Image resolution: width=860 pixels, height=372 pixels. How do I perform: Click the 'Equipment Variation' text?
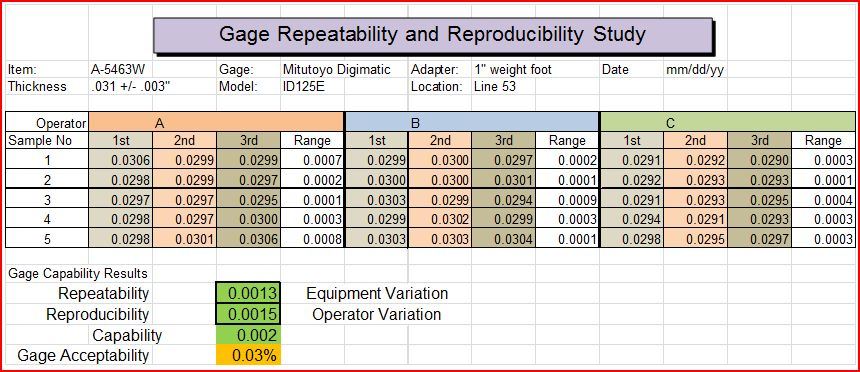click(x=377, y=293)
